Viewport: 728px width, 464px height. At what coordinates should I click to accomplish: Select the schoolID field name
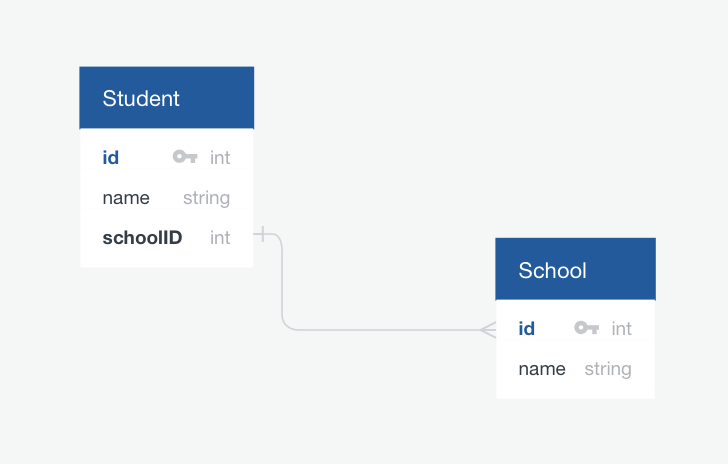[142, 237]
